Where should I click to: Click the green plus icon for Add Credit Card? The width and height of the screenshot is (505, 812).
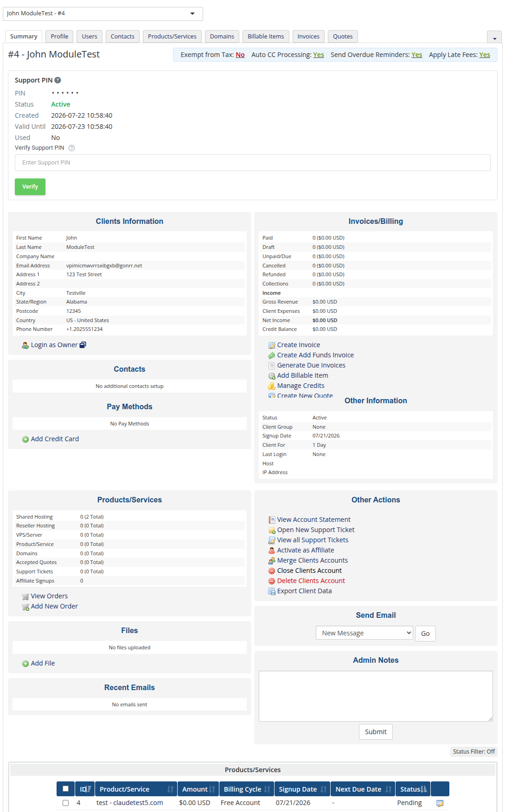[x=26, y=439]
